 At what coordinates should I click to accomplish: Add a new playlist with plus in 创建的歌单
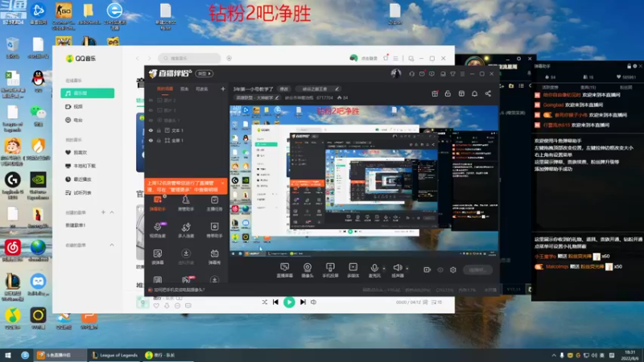[103, 212]
